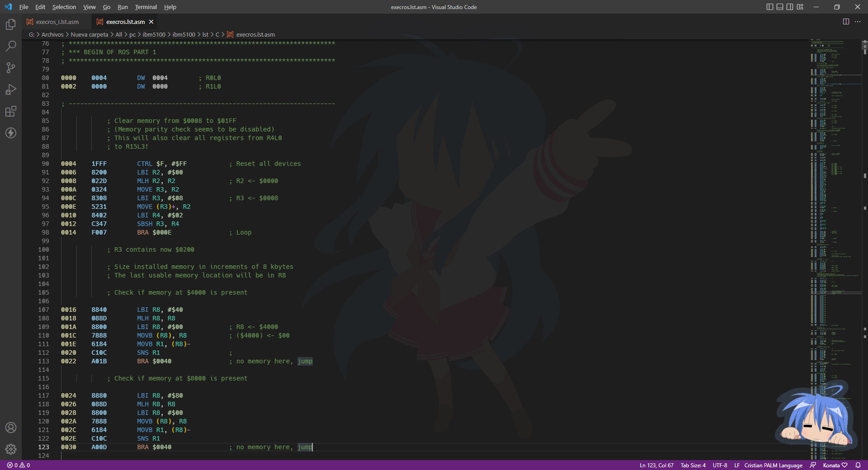
Task: Open the Extensions view
Action: coord(10,111)
